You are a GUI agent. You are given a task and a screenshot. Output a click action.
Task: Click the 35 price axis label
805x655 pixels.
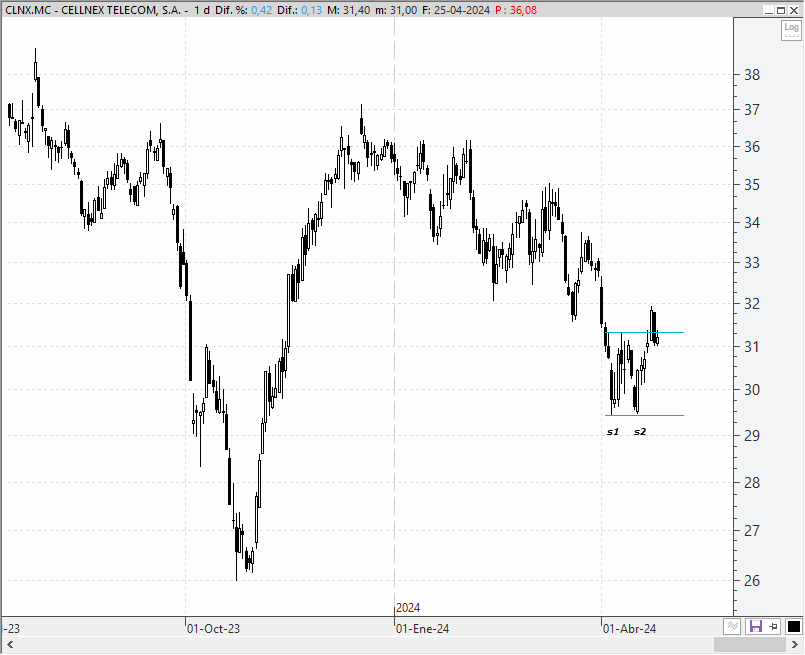click(x=752, y=185)
